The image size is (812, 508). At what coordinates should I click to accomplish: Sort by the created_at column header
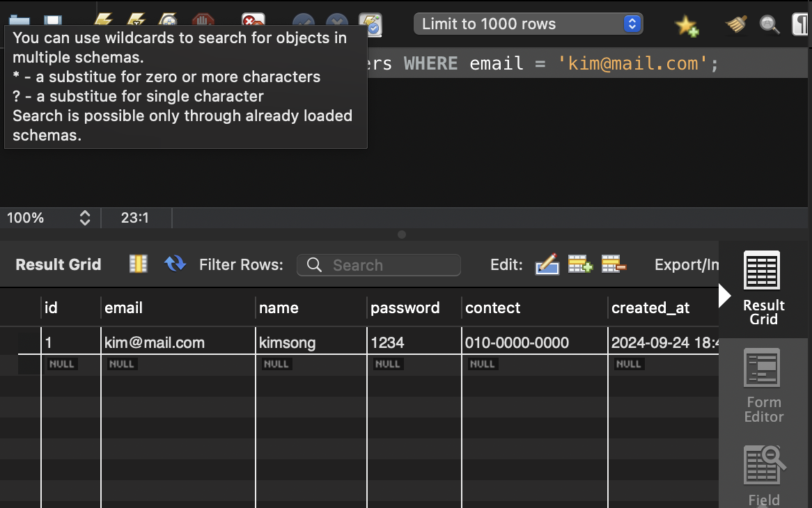pyautogui.click(x=664, y=308)
